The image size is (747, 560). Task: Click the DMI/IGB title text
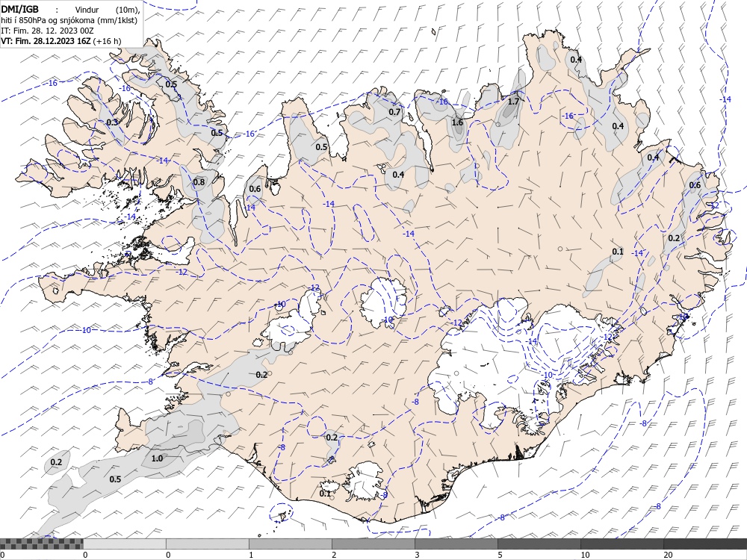(20, 9)
